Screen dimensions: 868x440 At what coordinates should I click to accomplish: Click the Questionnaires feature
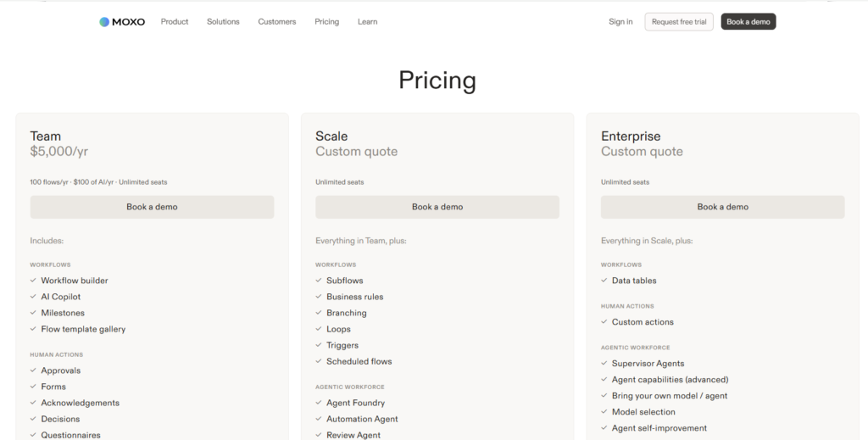click(70, 435)
